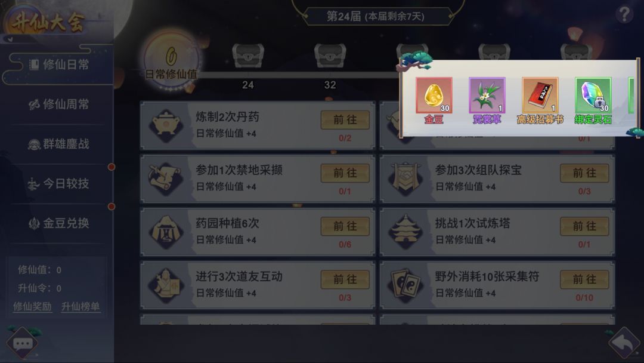Open the 今日较技 tab
This screenshot has width=644, height=363.
(x=57, y=183)
